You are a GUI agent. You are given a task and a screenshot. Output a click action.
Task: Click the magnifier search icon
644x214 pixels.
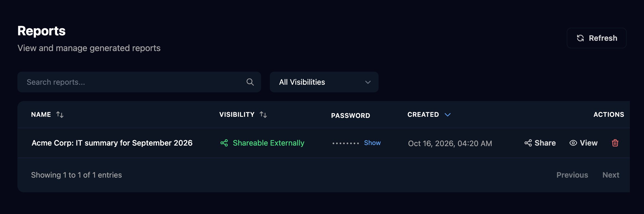click(x=250, y=82)
